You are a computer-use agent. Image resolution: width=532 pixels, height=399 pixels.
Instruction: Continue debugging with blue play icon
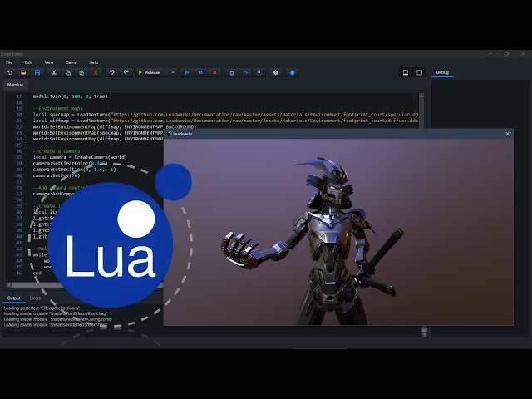tap(186, 72)
